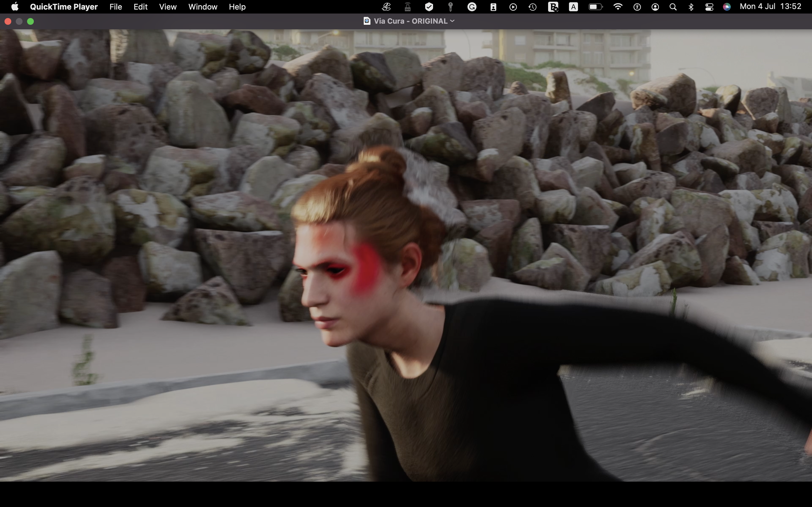Click the document proxy icon in title bar
This screenshot has height=507, width=812.
[367, 21]
